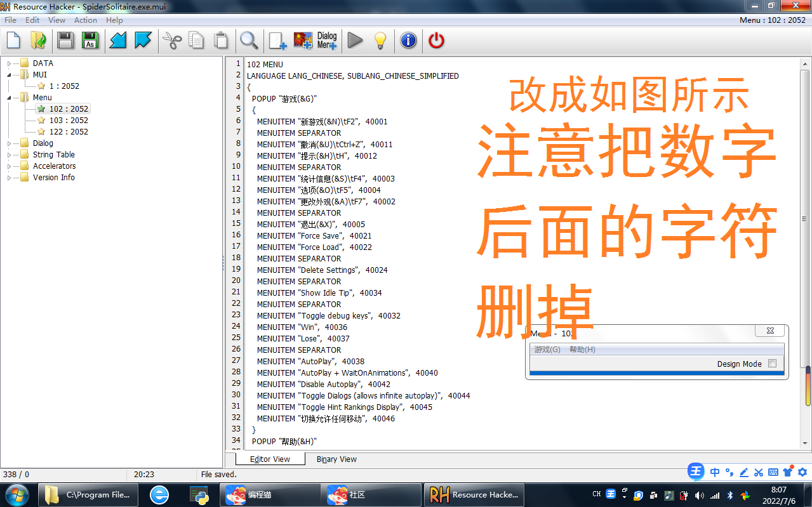
Task: Select menu resource 103 : 2052
Action: [69, 120]
